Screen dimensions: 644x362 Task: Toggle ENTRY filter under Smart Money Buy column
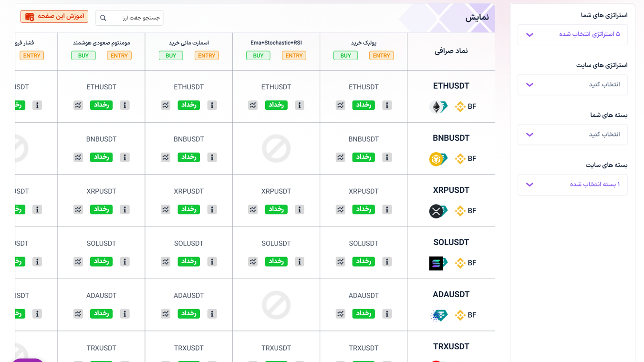(x=207, y=56)
